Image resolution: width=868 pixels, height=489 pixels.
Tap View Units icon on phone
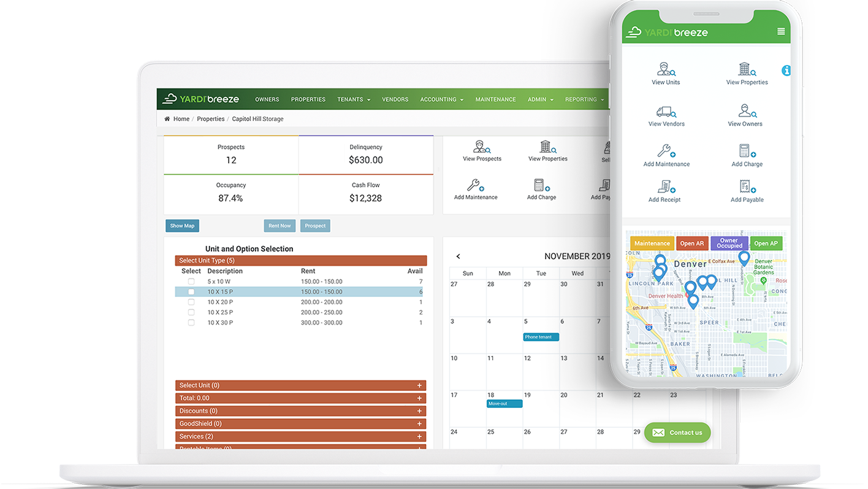(x=665, y=69)
